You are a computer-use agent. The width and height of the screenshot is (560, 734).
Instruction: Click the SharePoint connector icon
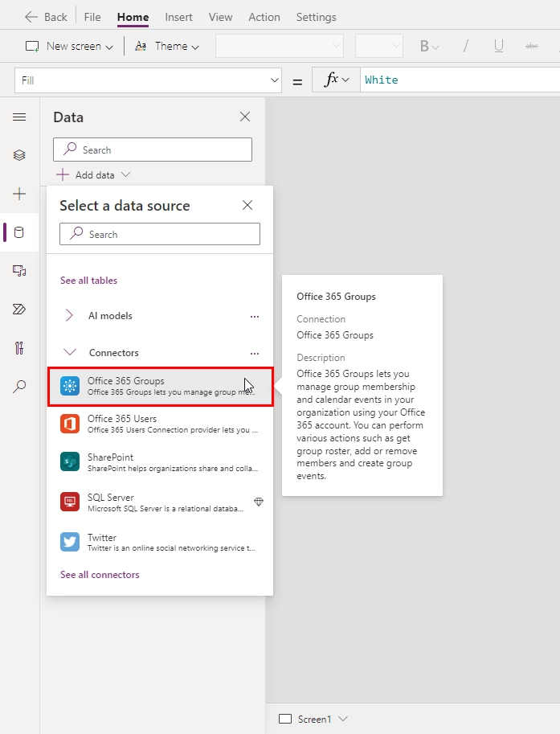click(x=70, y=462)
